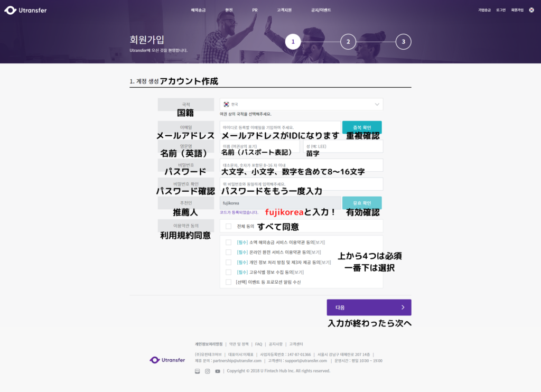Click the 회원가입 page heading
Image resolution: width=541 pixels, height=392 pixels.
click(147, 40)
